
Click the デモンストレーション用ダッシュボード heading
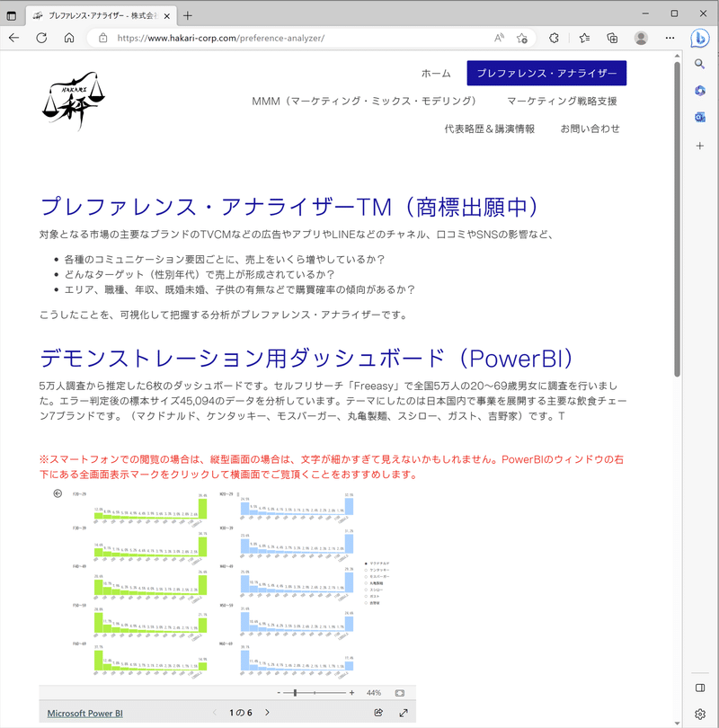tap(306, 359)
